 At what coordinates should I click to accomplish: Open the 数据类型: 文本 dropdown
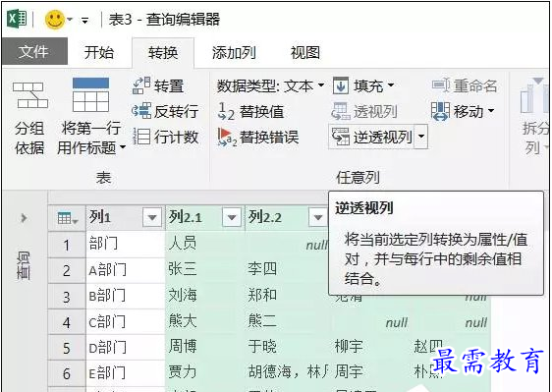point(270,85)
